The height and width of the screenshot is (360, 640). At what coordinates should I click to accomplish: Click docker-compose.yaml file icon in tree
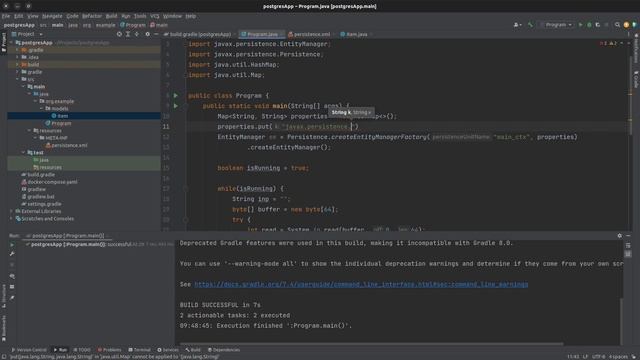(x=24, y=182)
